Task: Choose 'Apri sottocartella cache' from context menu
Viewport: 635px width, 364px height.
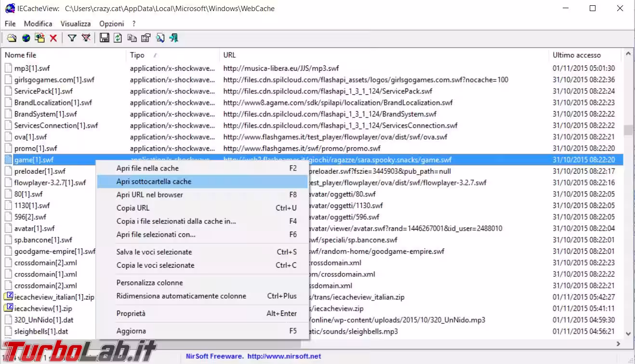Action: coord(154,182)
